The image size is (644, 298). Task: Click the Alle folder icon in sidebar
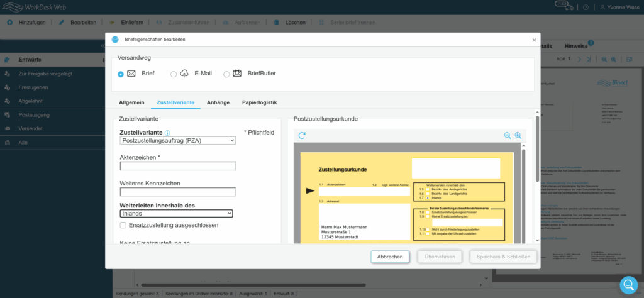click(x=7, y=143)
